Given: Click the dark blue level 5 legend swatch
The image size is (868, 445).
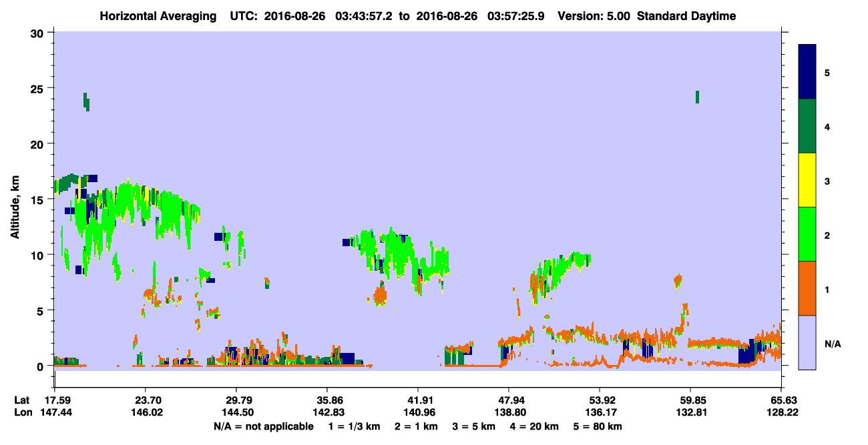Looking at the screenshot, I should (807, 71).
